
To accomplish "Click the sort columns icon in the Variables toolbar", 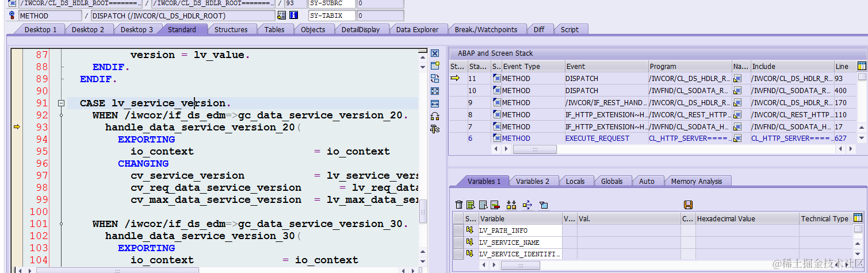I will click(x=511, y=205).
